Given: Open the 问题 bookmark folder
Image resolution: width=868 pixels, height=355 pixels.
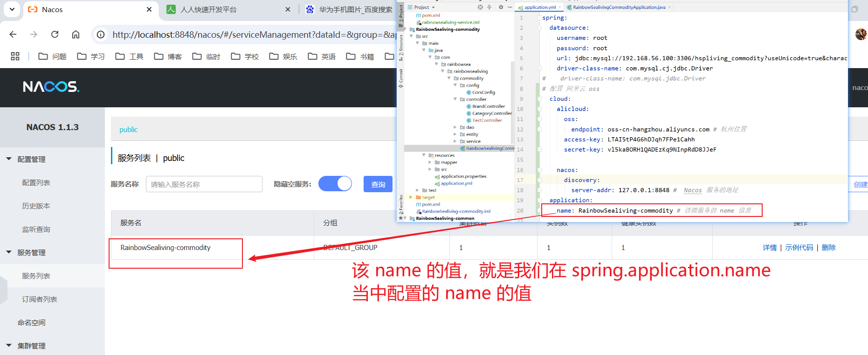Looking at the screenshot, I should [52, 56].
